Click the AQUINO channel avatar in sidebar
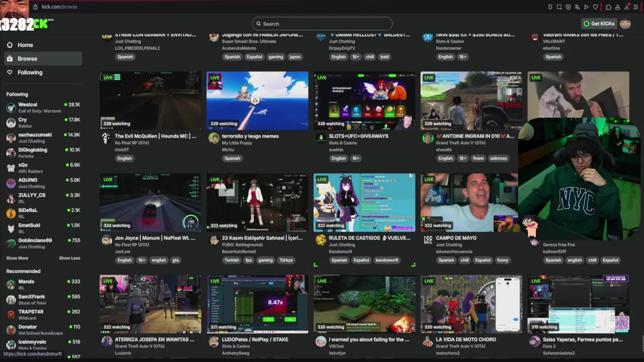Screen dimensions: 644x362 click(x=11, y=183)
